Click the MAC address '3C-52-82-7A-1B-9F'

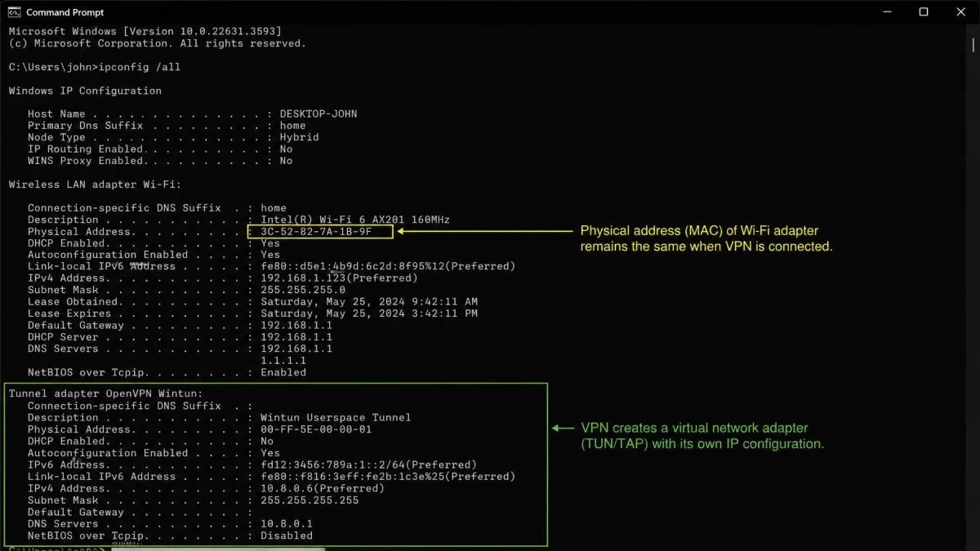[316, 232]
